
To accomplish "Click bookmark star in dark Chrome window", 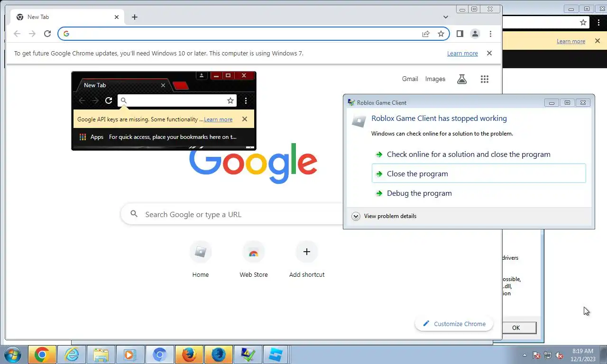I will 230,100.
